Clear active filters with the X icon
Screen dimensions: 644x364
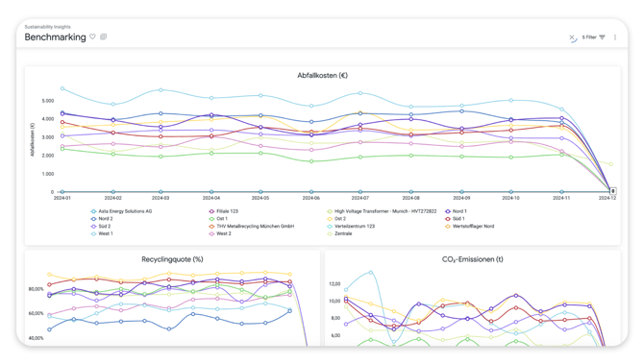(572, 37)
